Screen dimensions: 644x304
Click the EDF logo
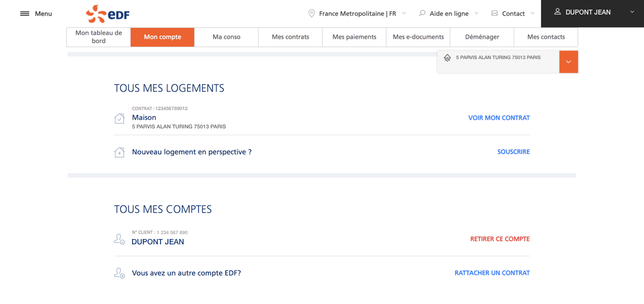pyautogui.click(x=108, y=14)
